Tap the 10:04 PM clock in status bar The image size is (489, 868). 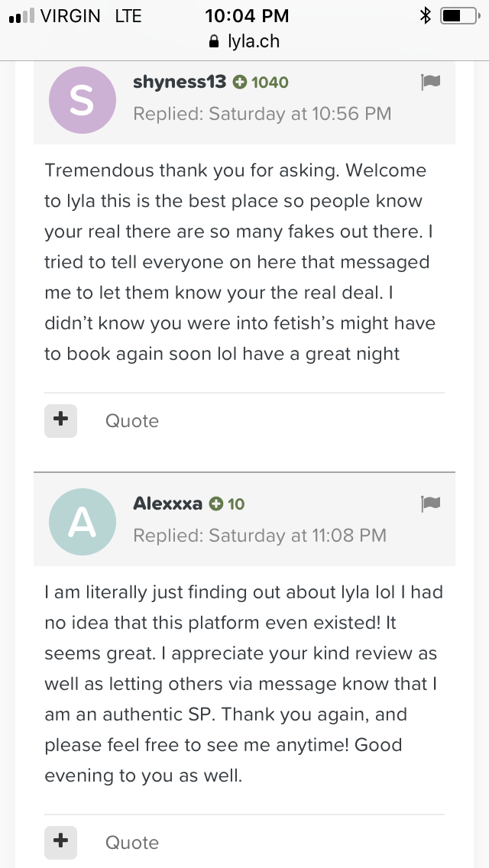(x=247, y=15)
